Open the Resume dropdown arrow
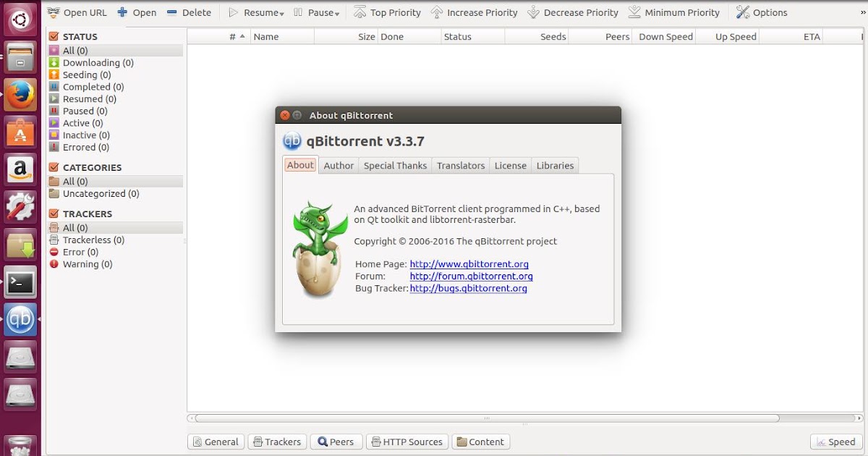868x456 pixels. 281,14
